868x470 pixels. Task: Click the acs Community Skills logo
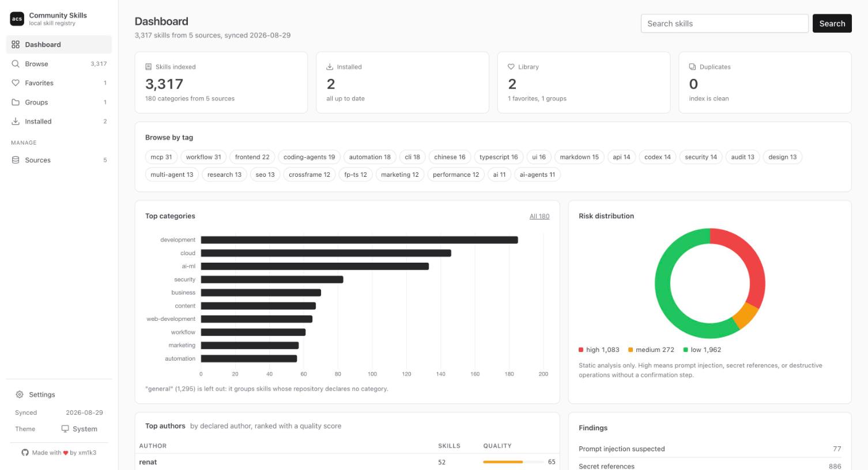pos(17,19)
